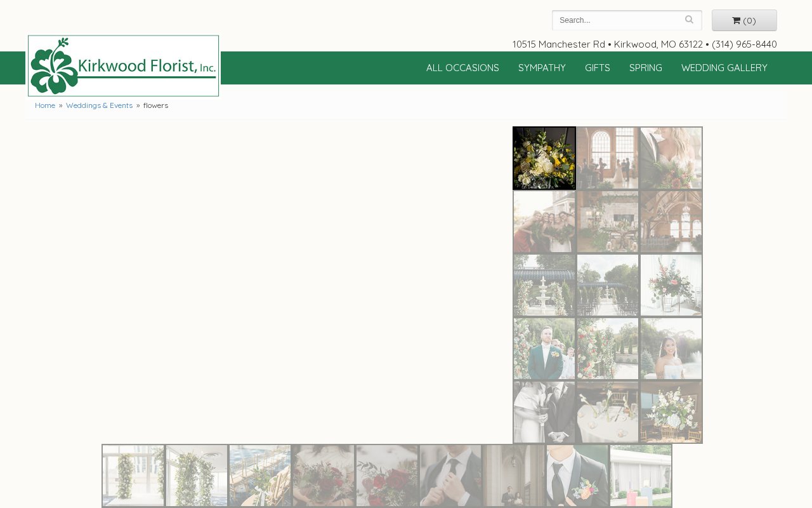Image resolution: width=812 pixels, height=508 pixels.
Task: Select the white tent exterior thumbnail
Action: pyautogui.click(x=641, y=476)
